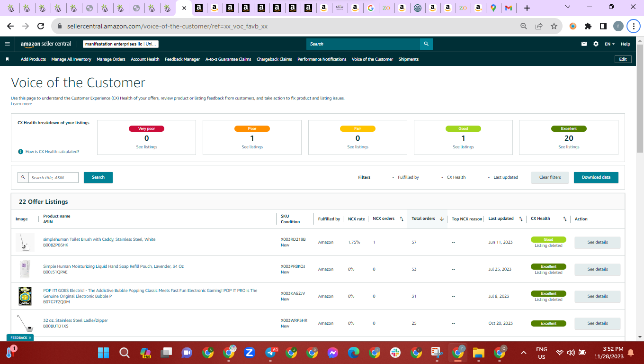The height and width of the screenshot is (364, 644).
Task: Bookmark this page with the star icon
Action: (554, 27)
